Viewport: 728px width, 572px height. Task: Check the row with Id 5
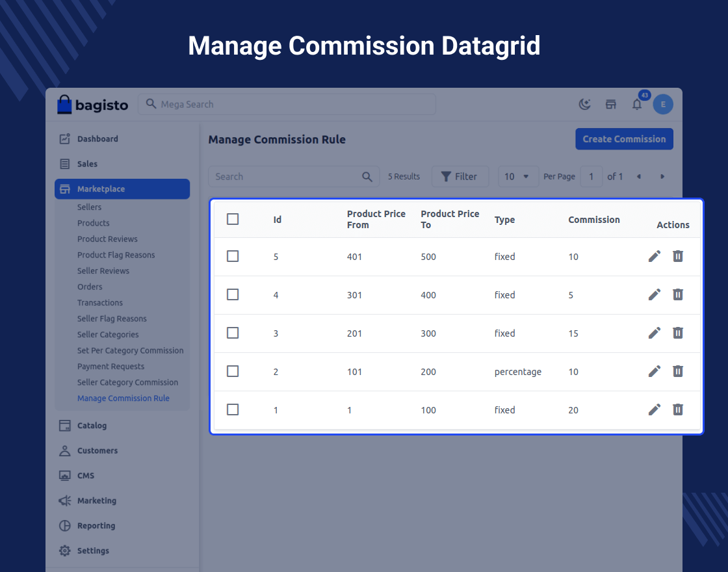tap(233, 256)
